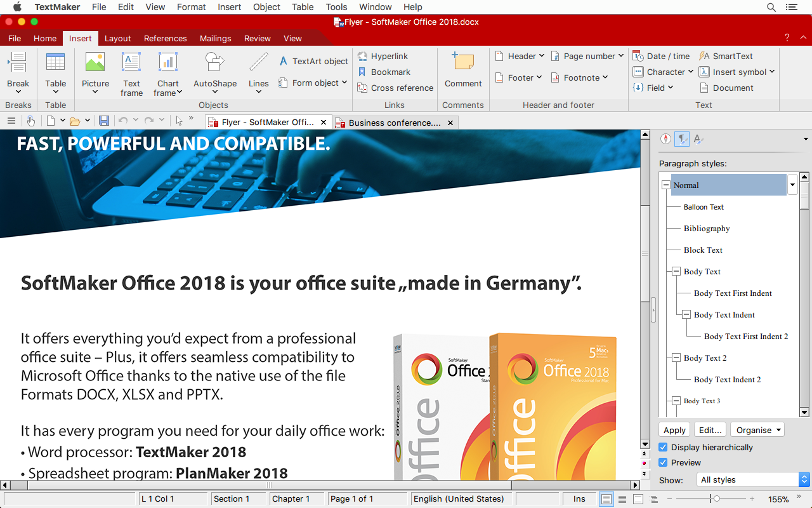Insert a Table from the ribbon

(x=56, y=72)
